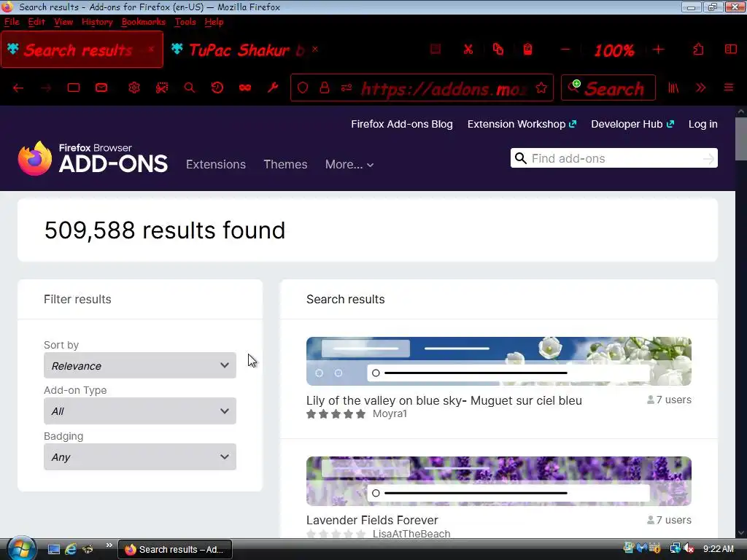Open the Extension Workshop link
The image size is (747, 560).
(x=522, y=124)
